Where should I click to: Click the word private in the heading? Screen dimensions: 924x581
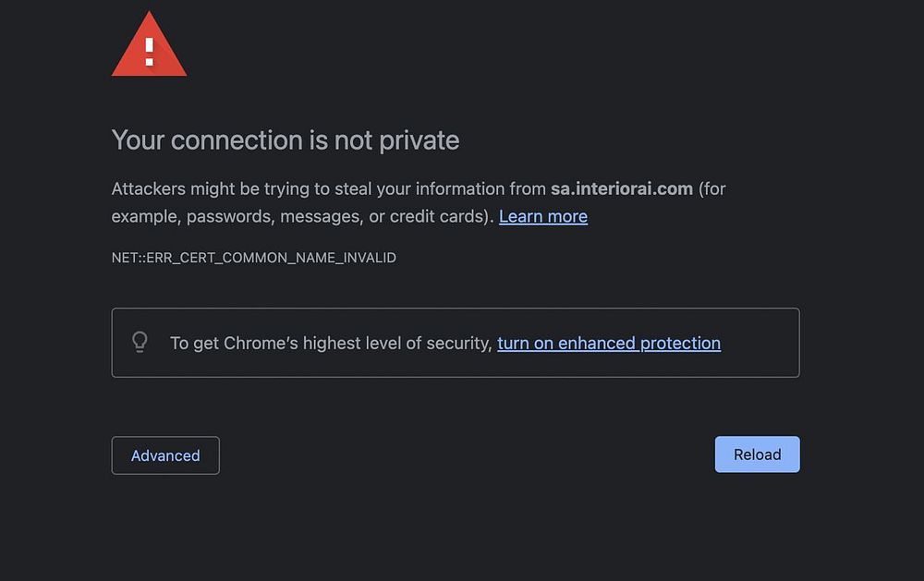(x=419, y=140)
